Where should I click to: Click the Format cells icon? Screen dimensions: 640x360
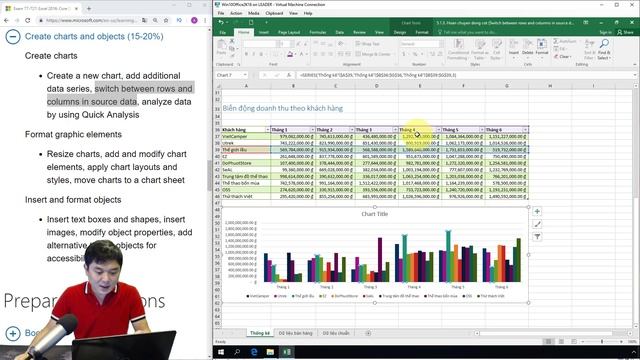pos(542,44)
